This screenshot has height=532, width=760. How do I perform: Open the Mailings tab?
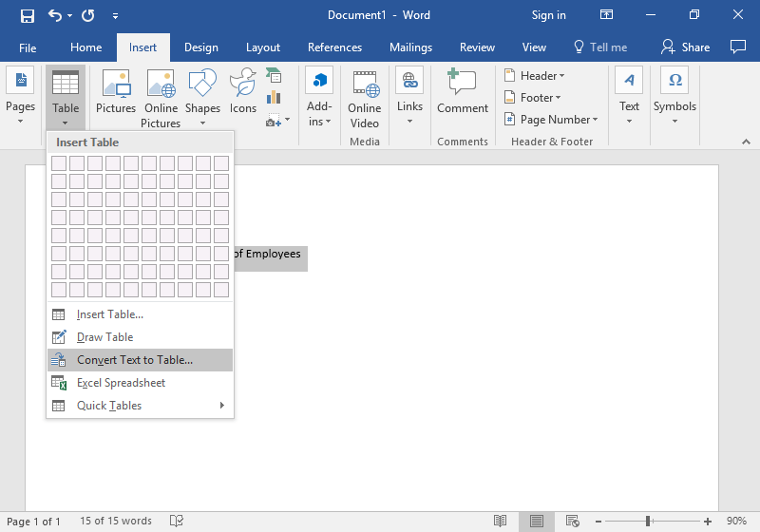pos(410,47)
